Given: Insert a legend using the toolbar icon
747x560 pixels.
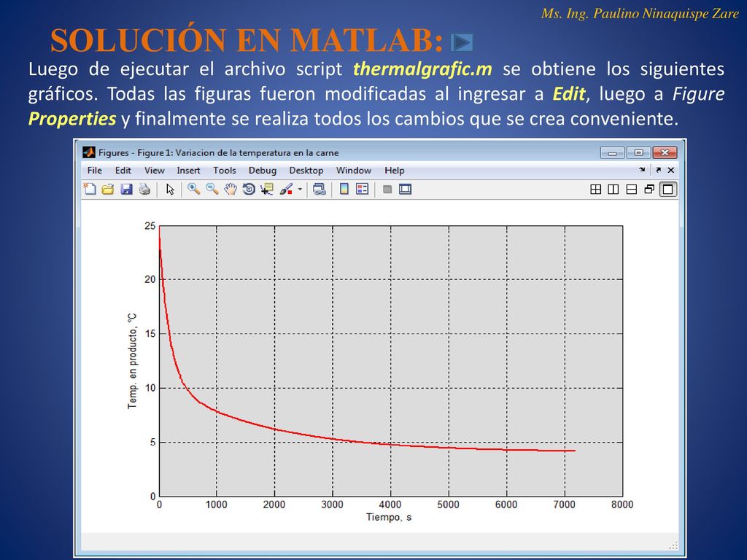Looking at the screenshot, I should pyautogui.click(x=362, y=190).
